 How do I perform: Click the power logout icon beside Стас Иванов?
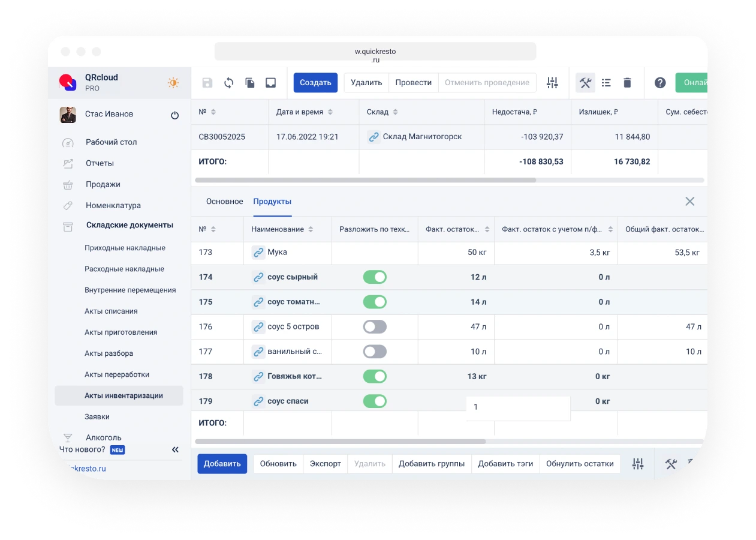click(x=175, y=115)
